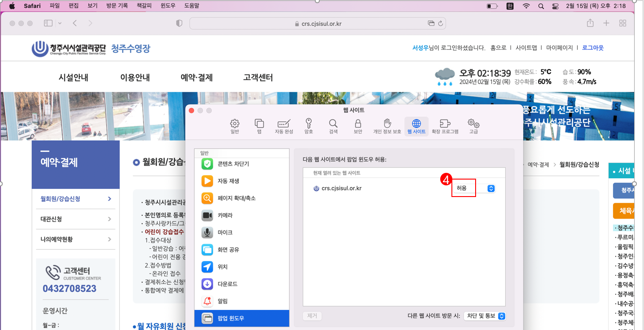Open Spotlight search icon

[541, 6]
